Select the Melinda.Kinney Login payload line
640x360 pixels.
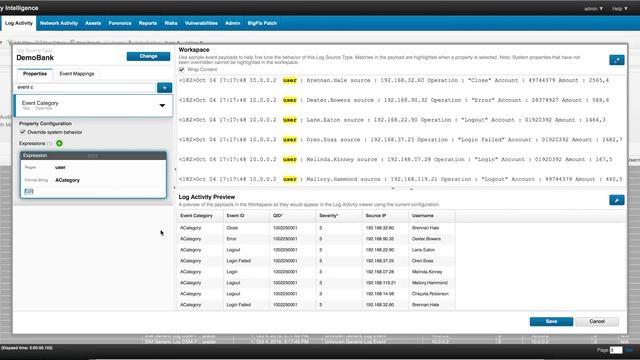(x=396, y=159)
